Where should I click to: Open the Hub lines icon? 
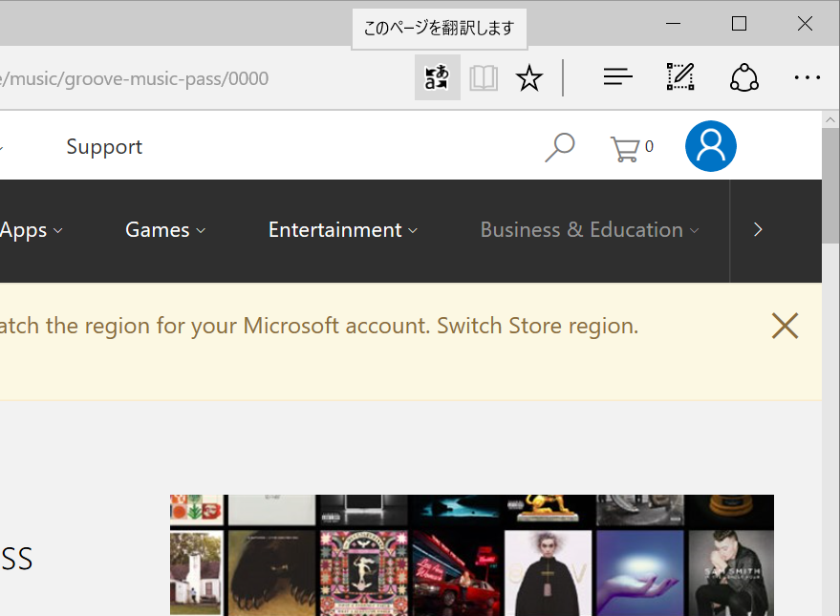tap(617, 77)
